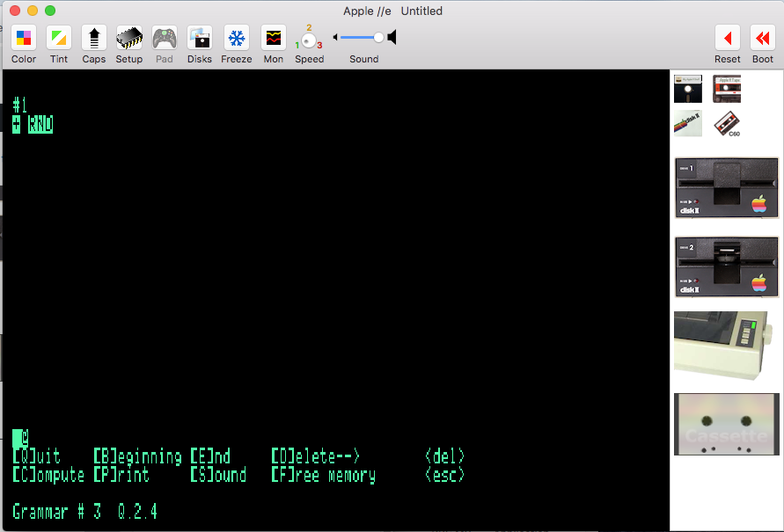The image size is (784, 532).
Task: Select the Apple II tape cassette thumbnail
Action: (727, 89)
